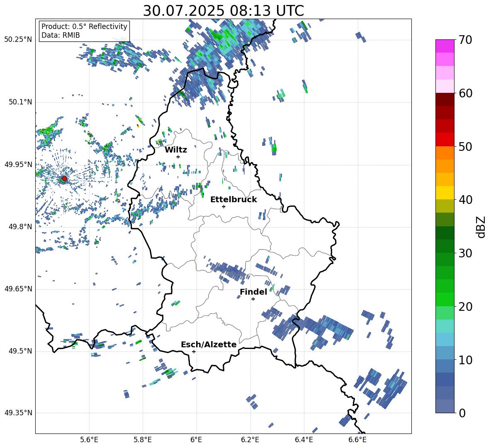
Task: Click the Ettelbruck city label
Action: 233,200
